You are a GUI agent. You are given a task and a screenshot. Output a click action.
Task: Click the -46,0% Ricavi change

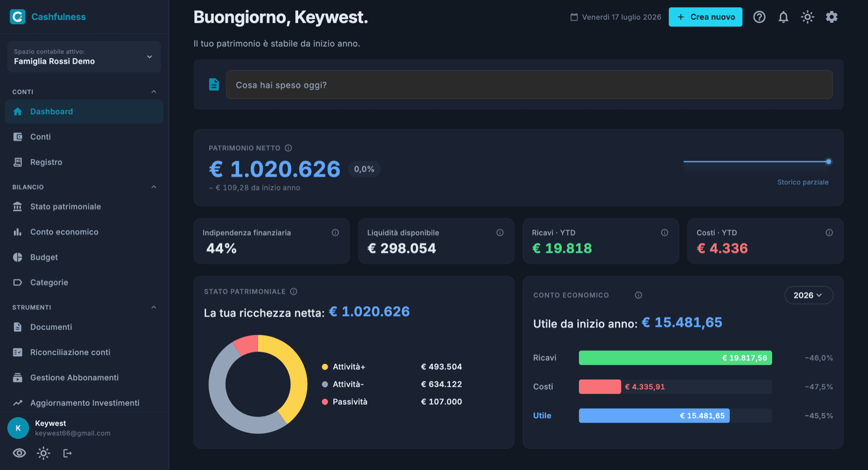click(x=819, y=358)
